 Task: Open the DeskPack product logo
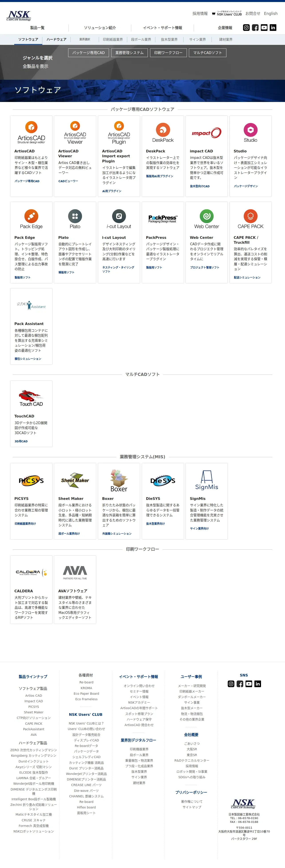[163, 132]
